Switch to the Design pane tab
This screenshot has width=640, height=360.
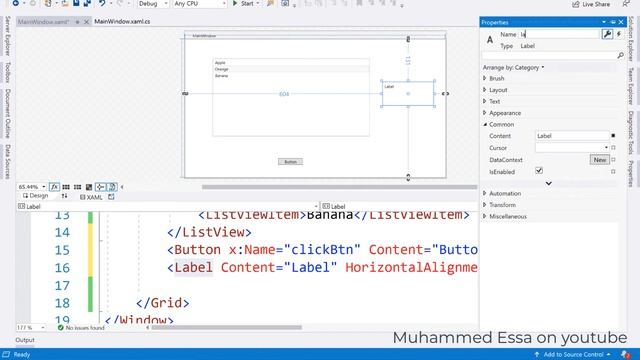point(36,196)
